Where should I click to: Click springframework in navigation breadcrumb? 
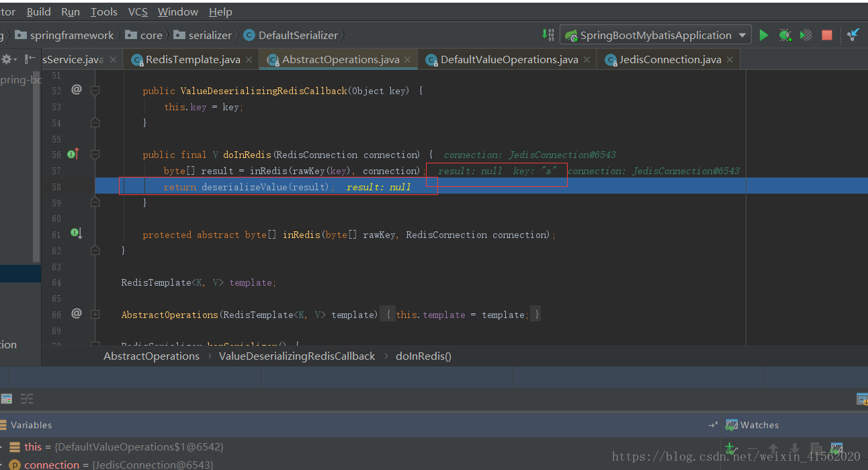pos(64,35)
